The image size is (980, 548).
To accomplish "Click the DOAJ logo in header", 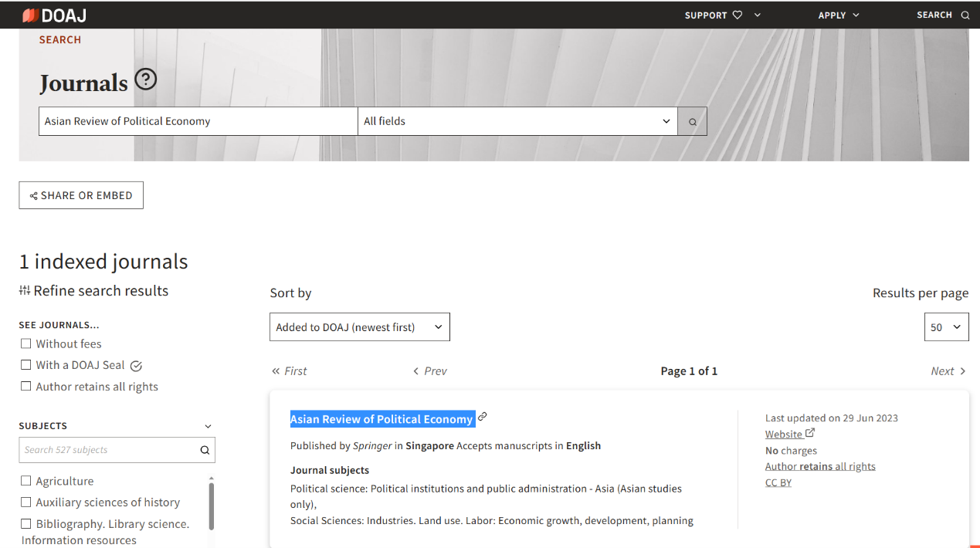I will click(54, 15).
